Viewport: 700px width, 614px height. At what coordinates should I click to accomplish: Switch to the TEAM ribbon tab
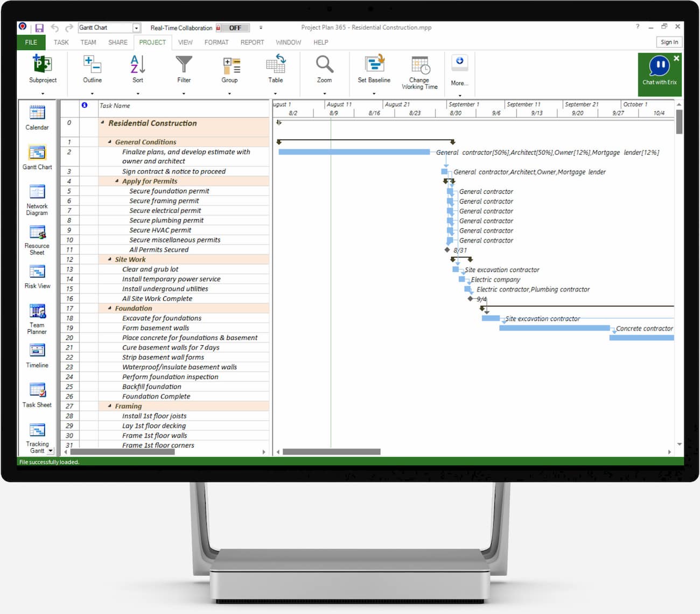pos(88,42)
